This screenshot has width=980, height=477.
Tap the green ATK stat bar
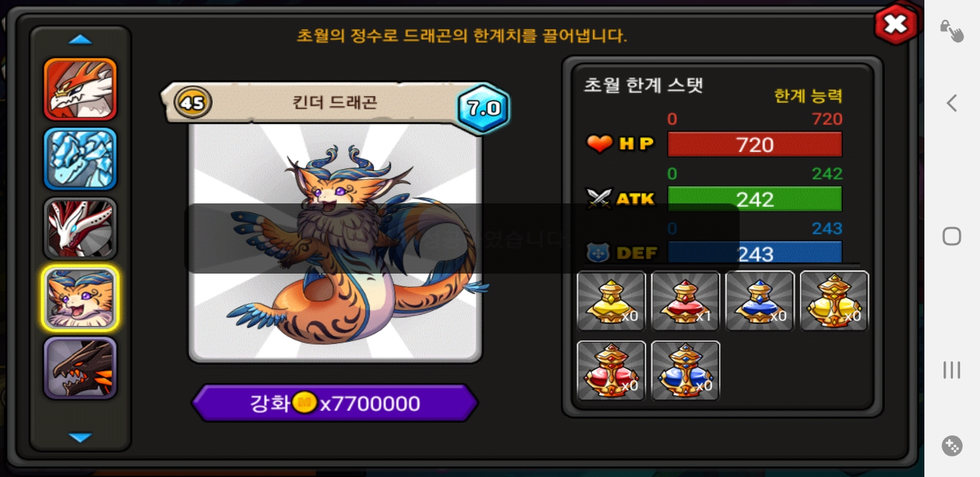(x=755, y=199)
